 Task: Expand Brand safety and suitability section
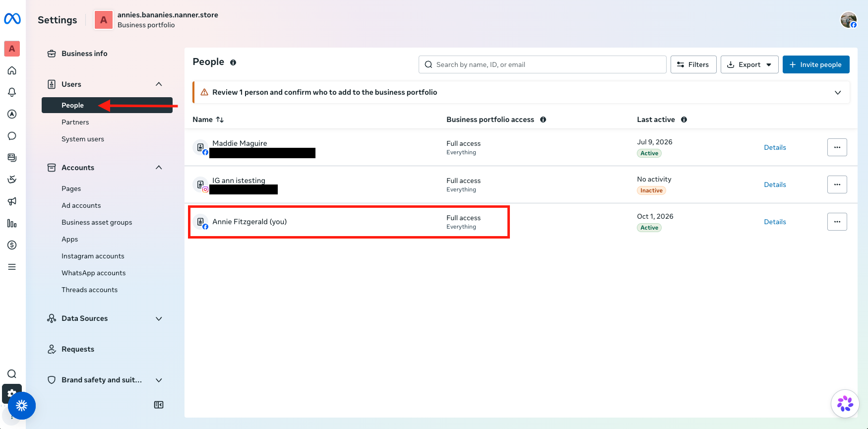pos(159,380)
